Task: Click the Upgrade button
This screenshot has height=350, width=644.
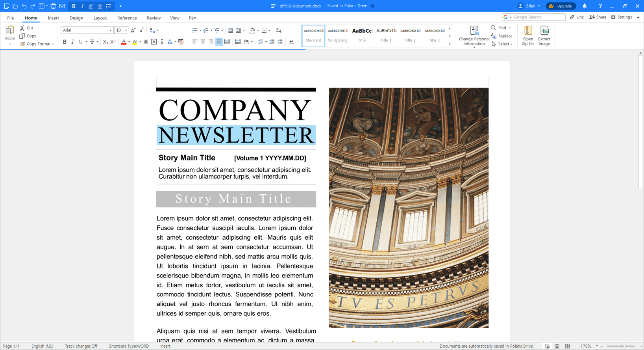Action: [x=561, y=6]
